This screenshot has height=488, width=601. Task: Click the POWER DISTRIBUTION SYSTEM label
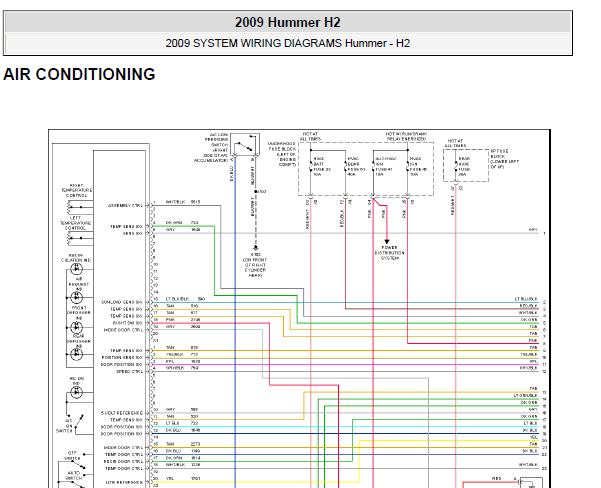coord(389,253)
